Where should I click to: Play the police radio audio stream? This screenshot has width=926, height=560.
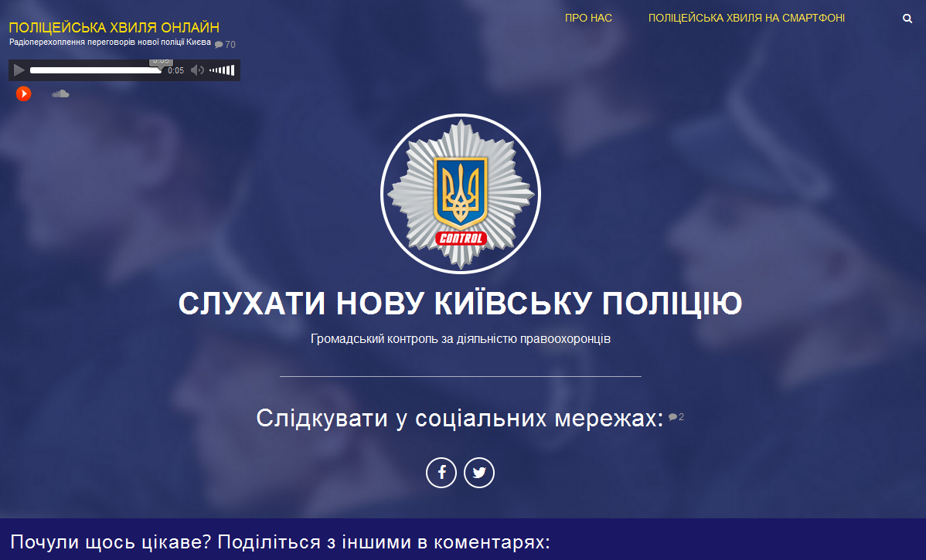pyautogui.click(x=19, y=70)
